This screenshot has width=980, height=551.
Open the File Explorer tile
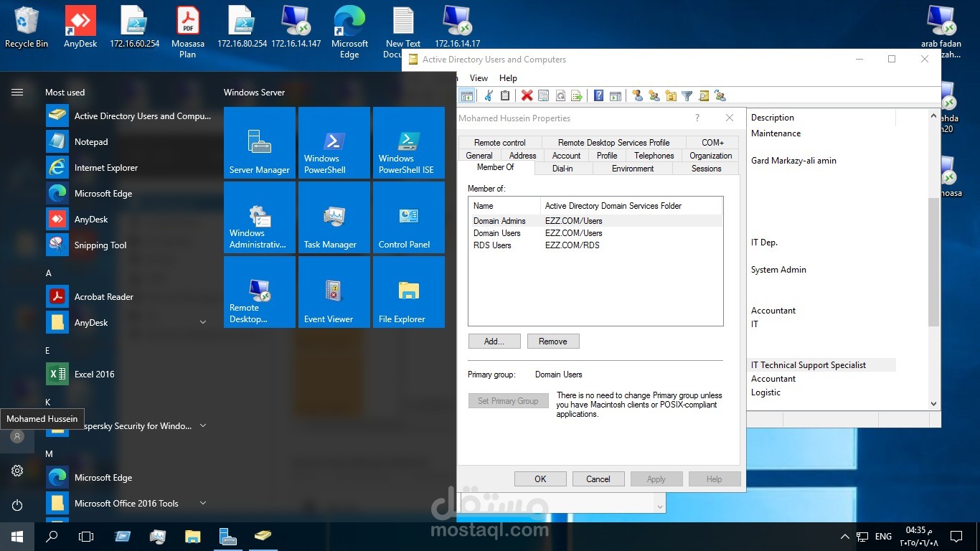pyautogui.click(x=409, y=292)
